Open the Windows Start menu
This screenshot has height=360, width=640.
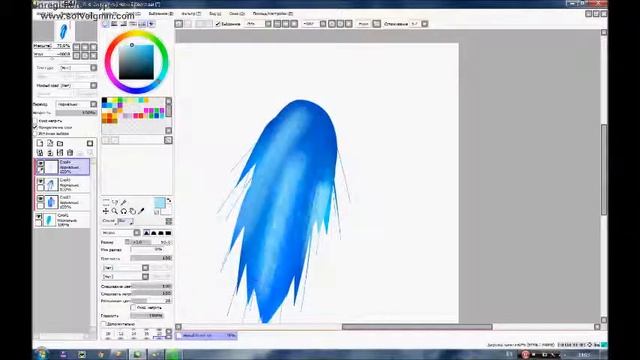coord(42,353)
